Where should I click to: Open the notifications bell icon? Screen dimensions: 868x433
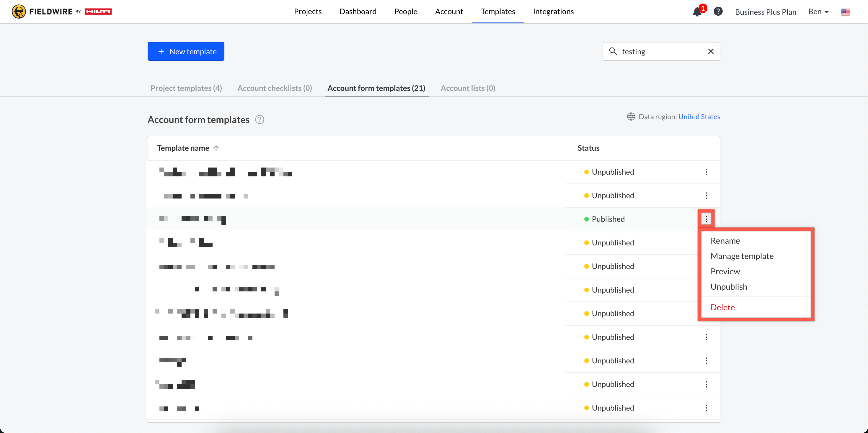696,12
